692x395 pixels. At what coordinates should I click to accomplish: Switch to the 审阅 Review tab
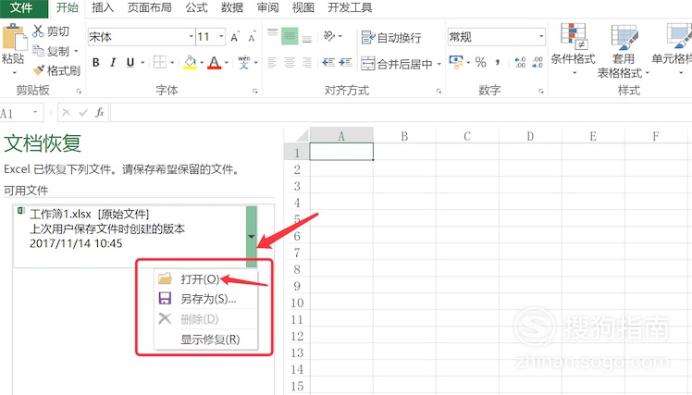click(x=267, y=8)
